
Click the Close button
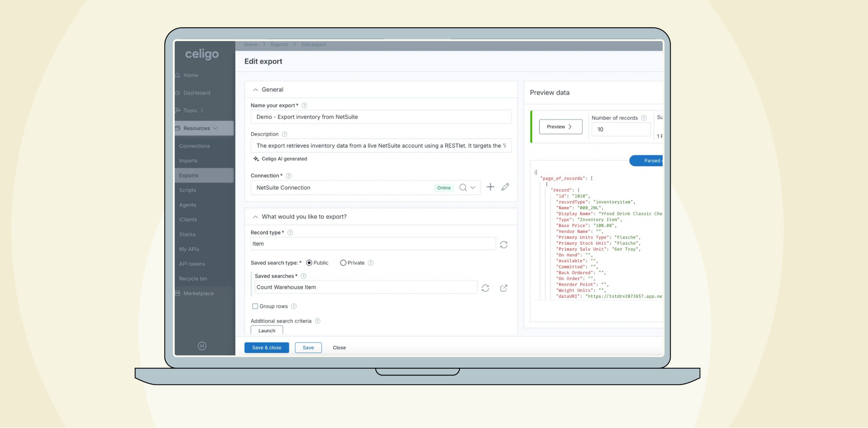339,348
